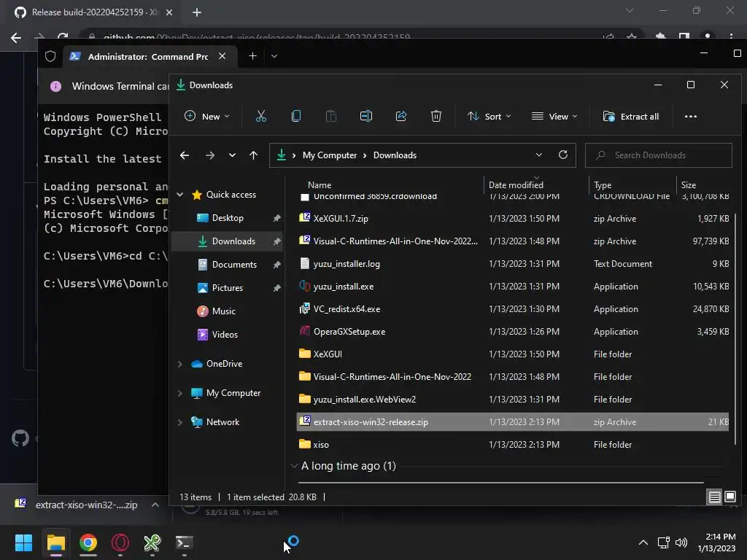
Task: Click the Extract all button
Action: (631, 116)
